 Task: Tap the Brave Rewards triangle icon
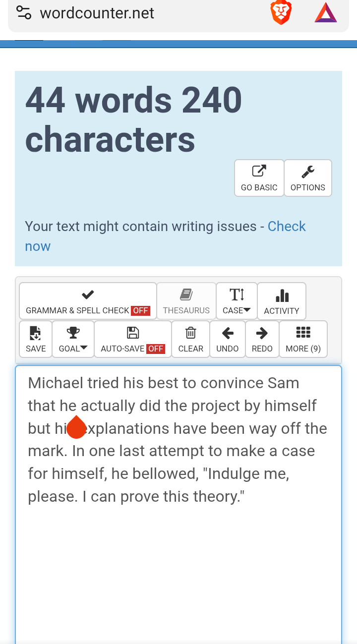pyautogui.click(x=326, y=12)
